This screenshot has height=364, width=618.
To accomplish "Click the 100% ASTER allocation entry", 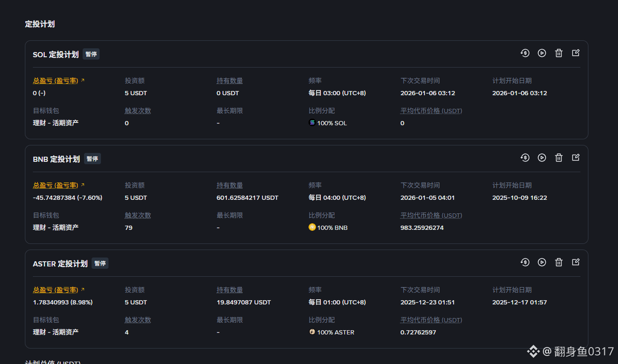I will (332, 332).
